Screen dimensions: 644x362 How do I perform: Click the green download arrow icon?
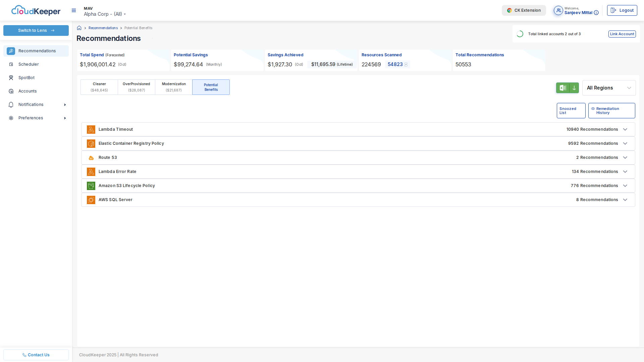574,88
